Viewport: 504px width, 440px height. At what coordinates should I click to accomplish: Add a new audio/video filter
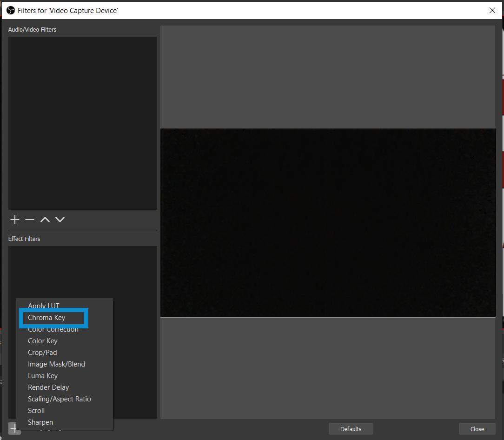pyautogui.click(x=14, y=219)
